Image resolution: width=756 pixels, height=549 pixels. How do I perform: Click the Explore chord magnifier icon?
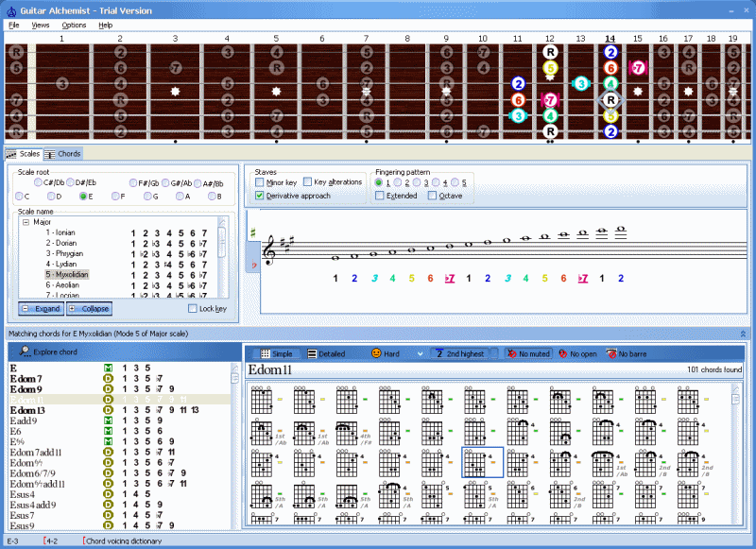click(x=25, y=352)
